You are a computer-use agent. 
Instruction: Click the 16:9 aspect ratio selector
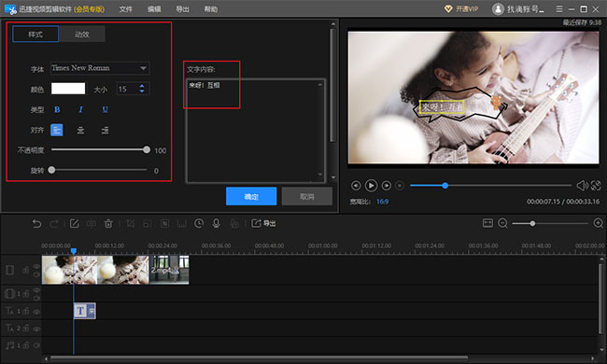382,202
